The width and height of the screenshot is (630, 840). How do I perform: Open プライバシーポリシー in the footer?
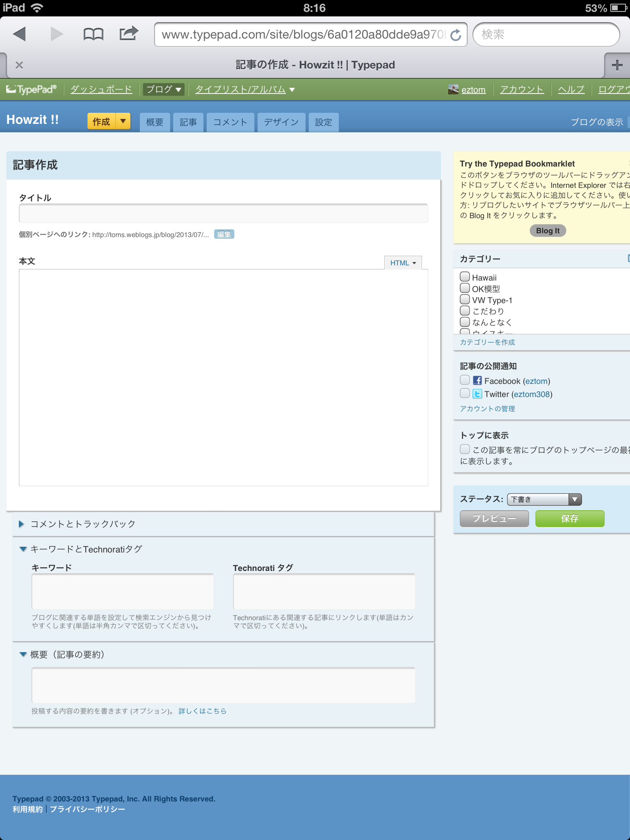click(x=87, y=809)
